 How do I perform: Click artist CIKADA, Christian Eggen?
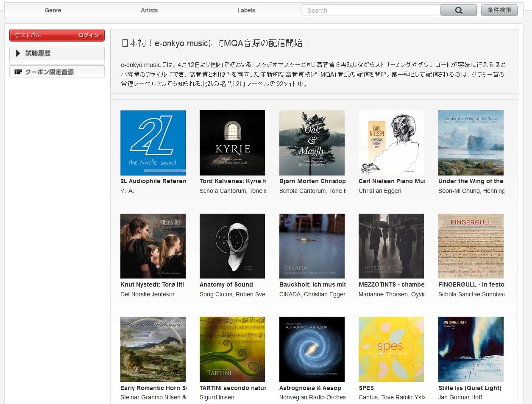pyautogui.click(x=312, y=294)
